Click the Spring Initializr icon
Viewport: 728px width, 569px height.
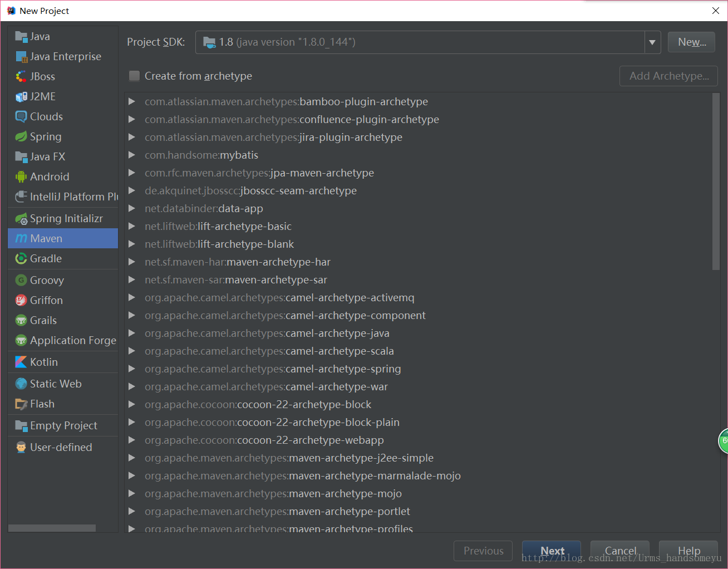coord(21,219)
